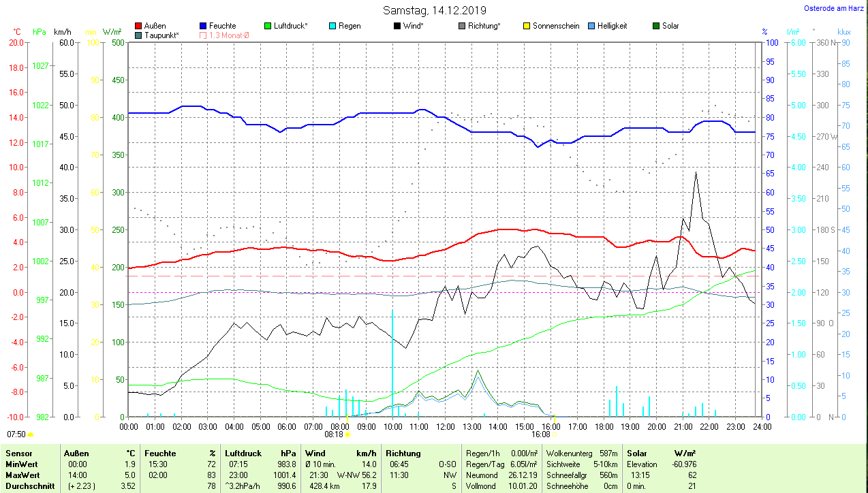The image size is (868, 493).
Task: Click the sunrise sun icon at 08:18
Action: (348, 434)
